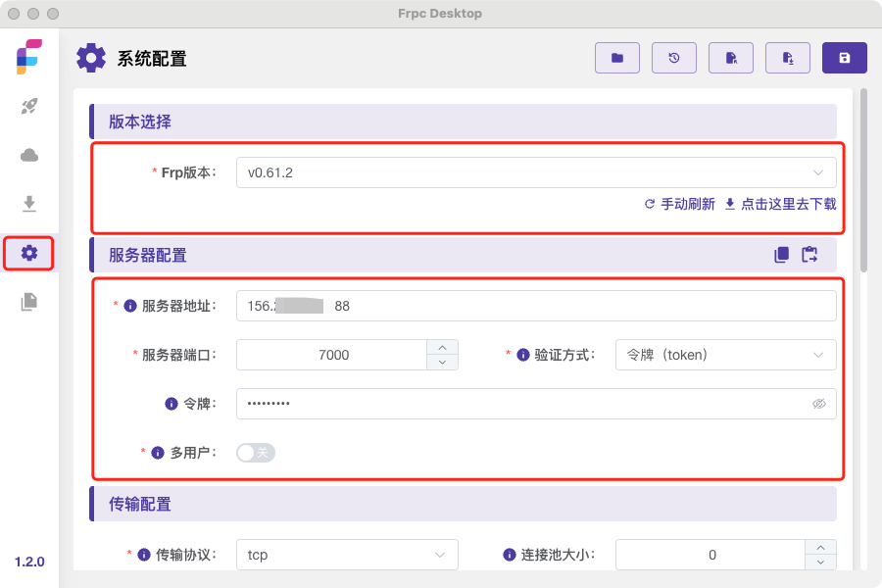Click the 服务器配置 section header text
Screen dimensions: 882x588
148,256
